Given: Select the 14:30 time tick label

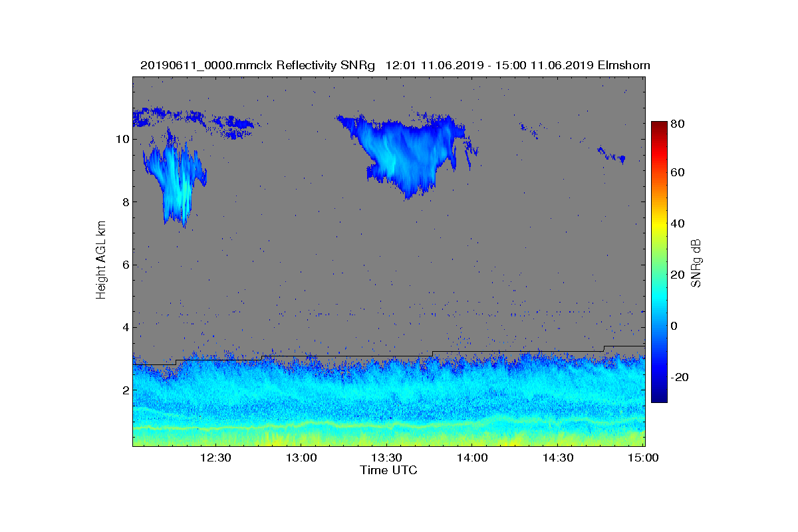Looking at the screenshot, I should coord(559,458).
